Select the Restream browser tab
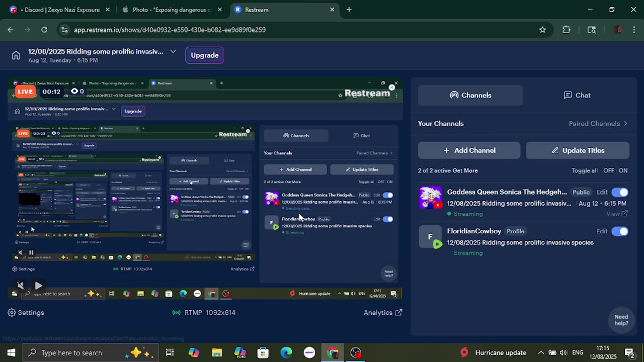The image size is (644, 362). pyautogui.click(x=284, y=10)
